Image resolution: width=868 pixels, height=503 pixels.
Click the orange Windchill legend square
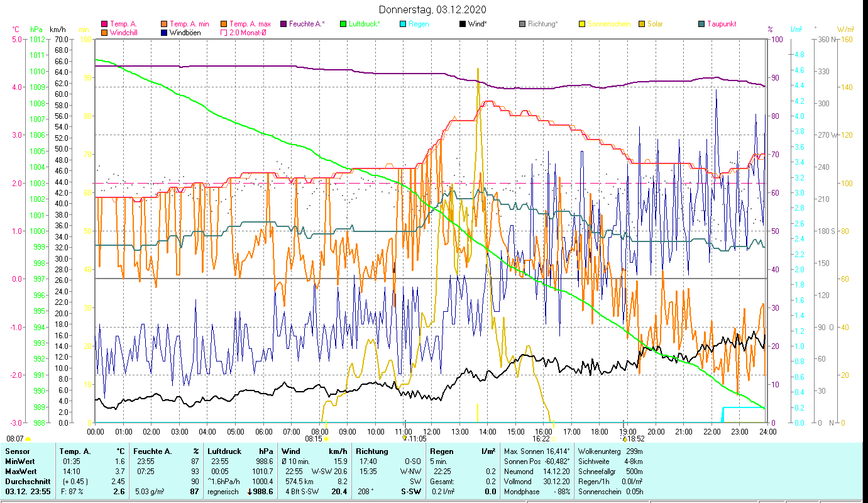(x=104, y=33)
